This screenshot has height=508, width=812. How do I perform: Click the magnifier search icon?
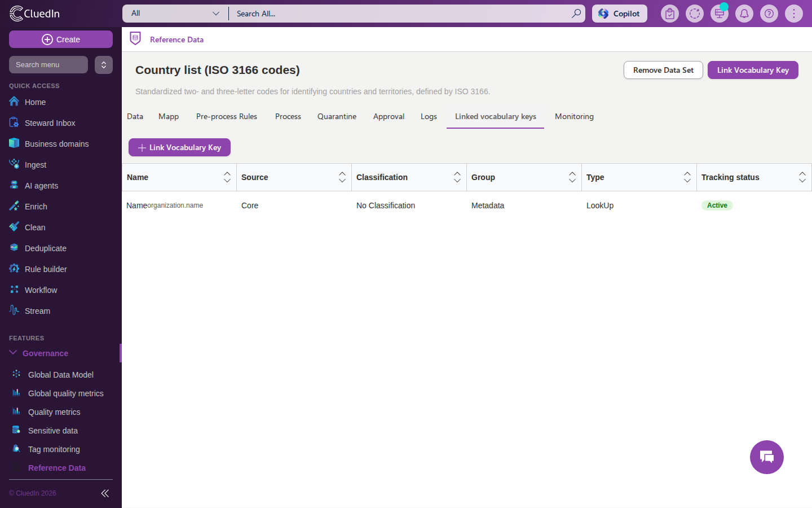click(576, 14)
